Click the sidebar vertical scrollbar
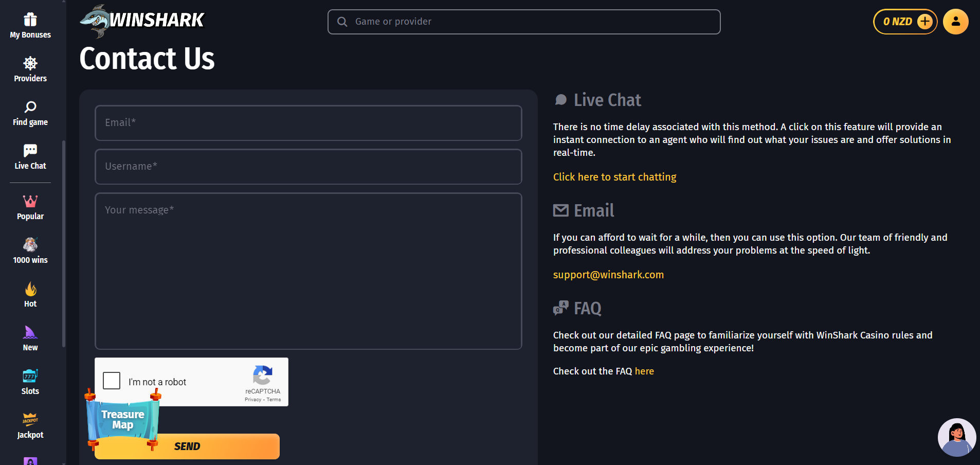 point(64,243)
